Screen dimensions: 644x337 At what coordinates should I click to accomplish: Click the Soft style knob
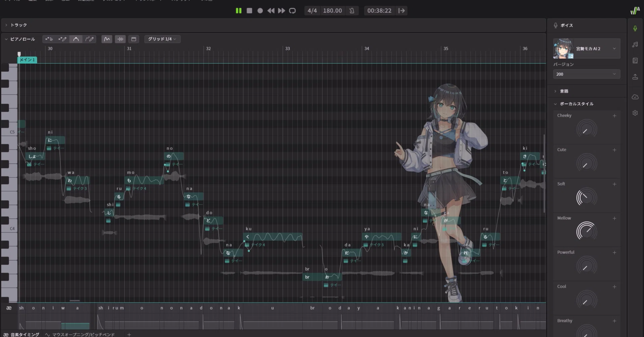tap(587, 198)
